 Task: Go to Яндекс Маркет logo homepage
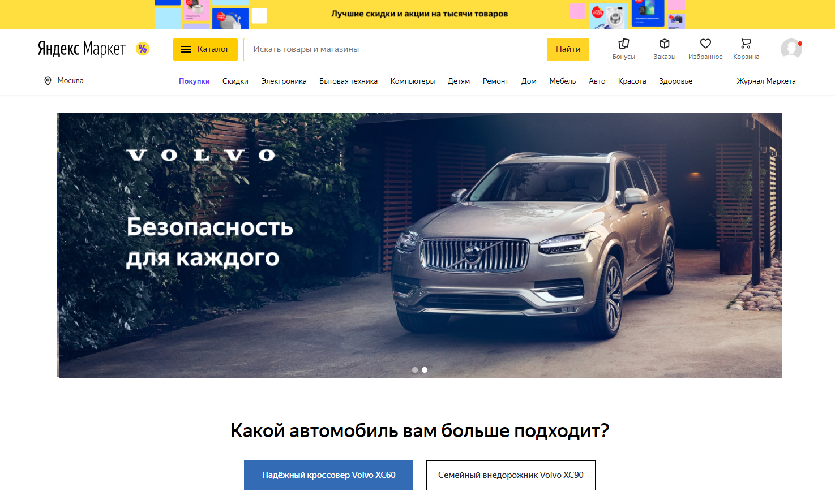(82, 49)
